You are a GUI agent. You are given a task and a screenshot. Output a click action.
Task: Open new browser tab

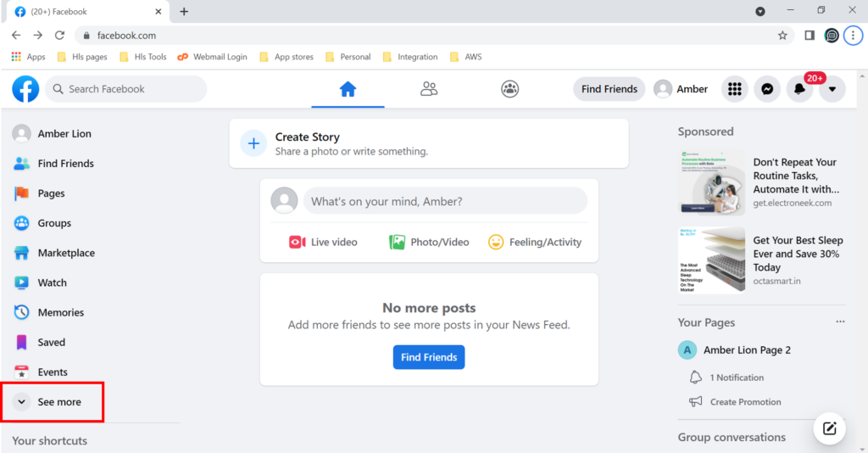pos(184,12)
